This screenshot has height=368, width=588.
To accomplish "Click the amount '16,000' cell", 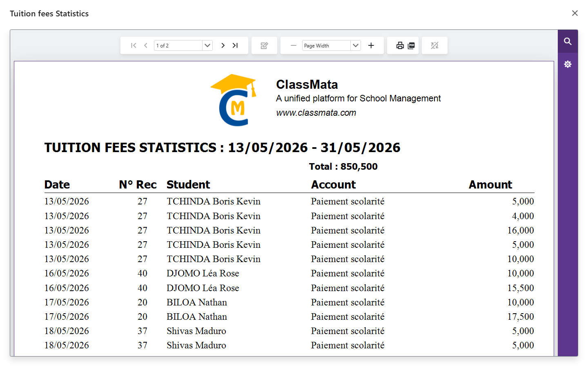I will pos(521,230).
